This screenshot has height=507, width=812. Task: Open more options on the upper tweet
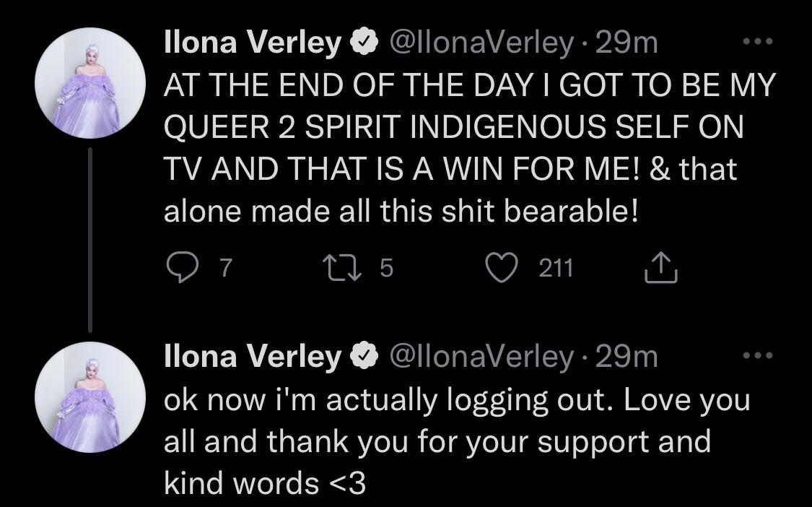coord(758,43)
